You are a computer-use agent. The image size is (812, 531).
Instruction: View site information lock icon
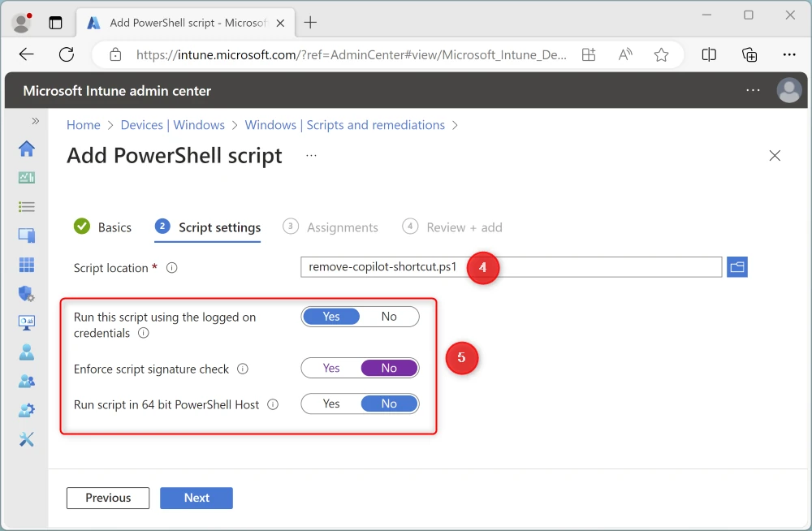click(115, 54)
